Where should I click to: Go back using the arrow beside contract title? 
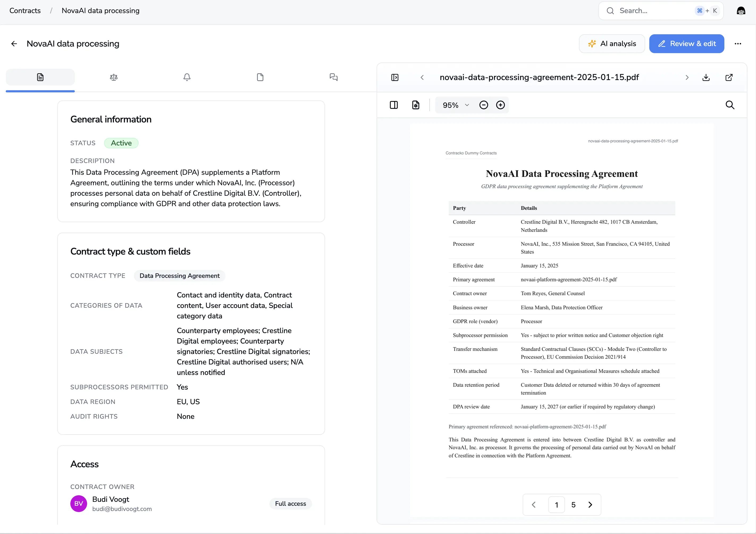coord(14,44)
